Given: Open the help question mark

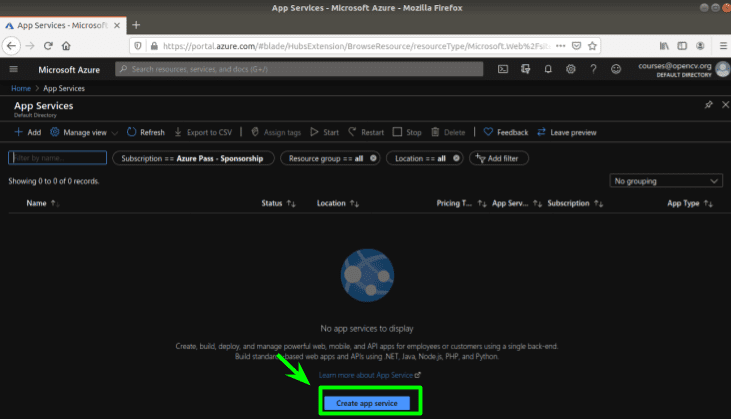Looking at the screenshot, I should [x=593, y=69].
